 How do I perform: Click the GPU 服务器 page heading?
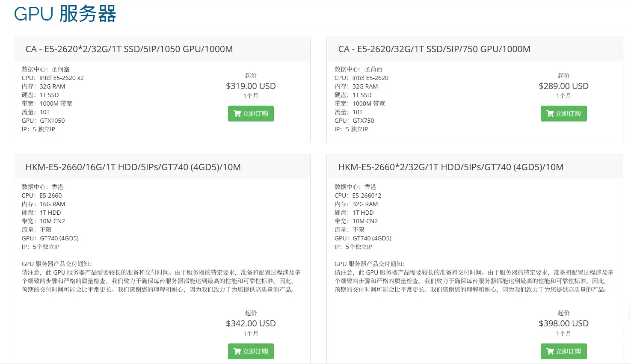65,14
